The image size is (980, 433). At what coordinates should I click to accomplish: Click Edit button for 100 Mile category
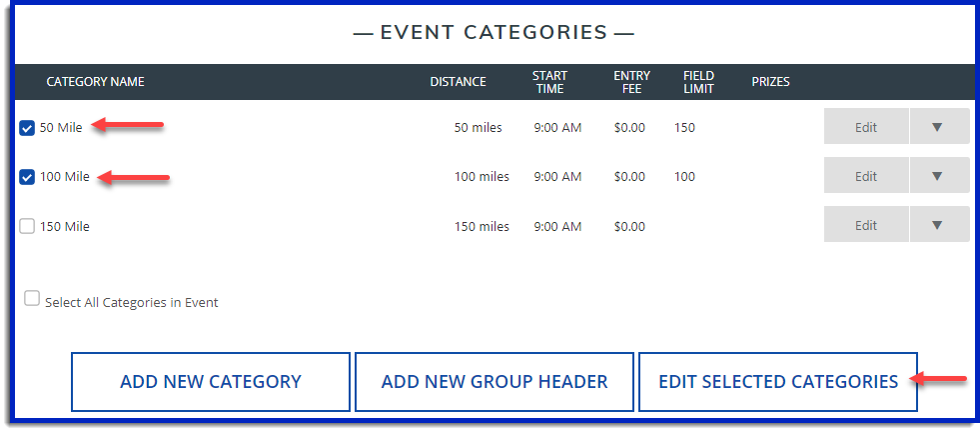click(866, 176)
